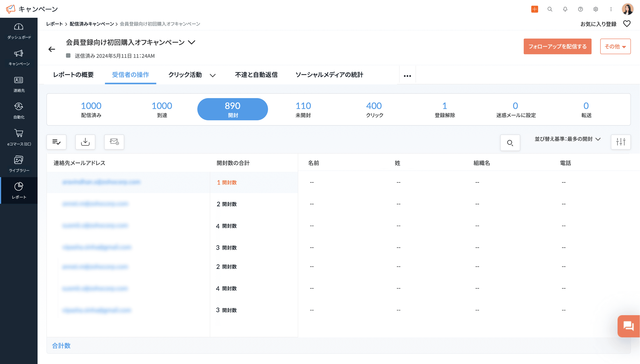Go to 自動化 automation section
This screenshot has height=364, width=640.
pos(19,107)
